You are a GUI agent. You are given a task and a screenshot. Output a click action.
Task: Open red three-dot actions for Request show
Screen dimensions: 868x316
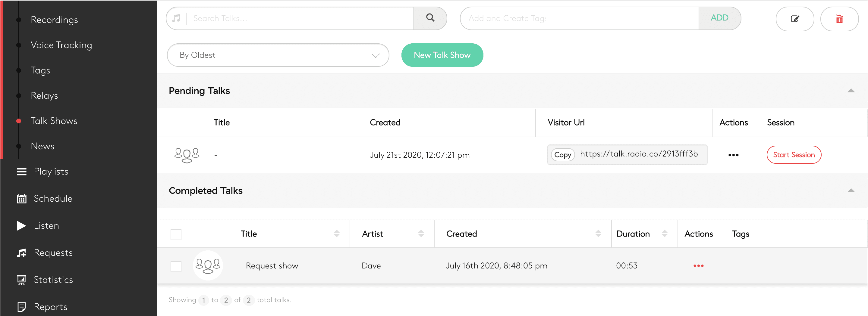[698, 266]
